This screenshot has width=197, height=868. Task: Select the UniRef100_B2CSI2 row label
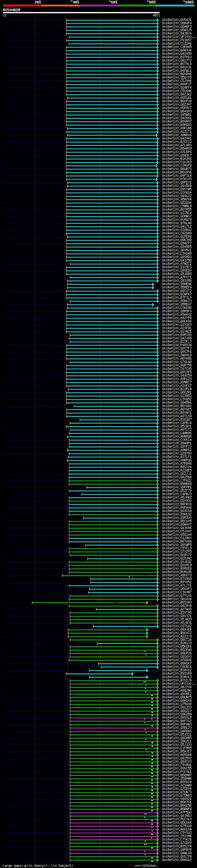click(x=176, y=142)
